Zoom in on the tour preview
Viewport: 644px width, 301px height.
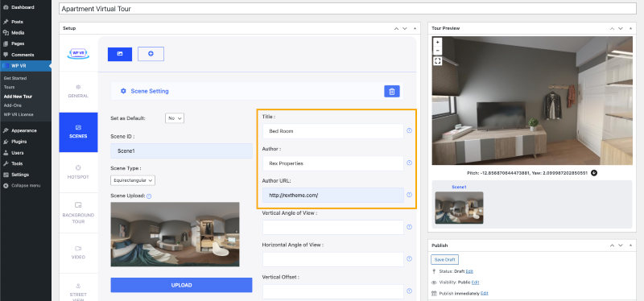point(438,43)
